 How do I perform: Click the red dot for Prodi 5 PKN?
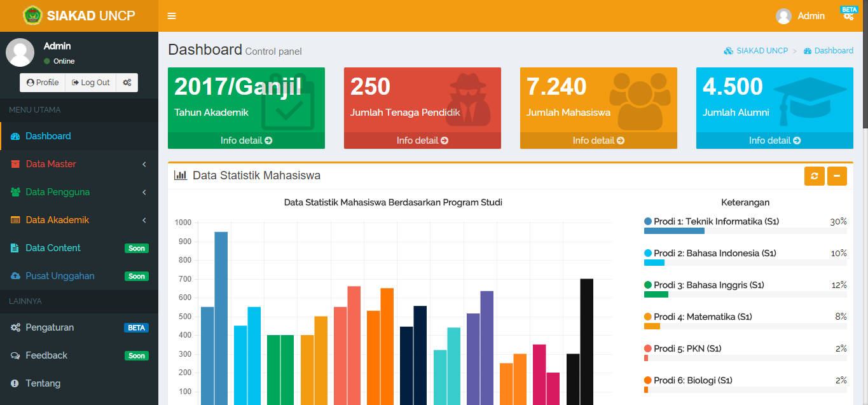[x=648, y=348]
